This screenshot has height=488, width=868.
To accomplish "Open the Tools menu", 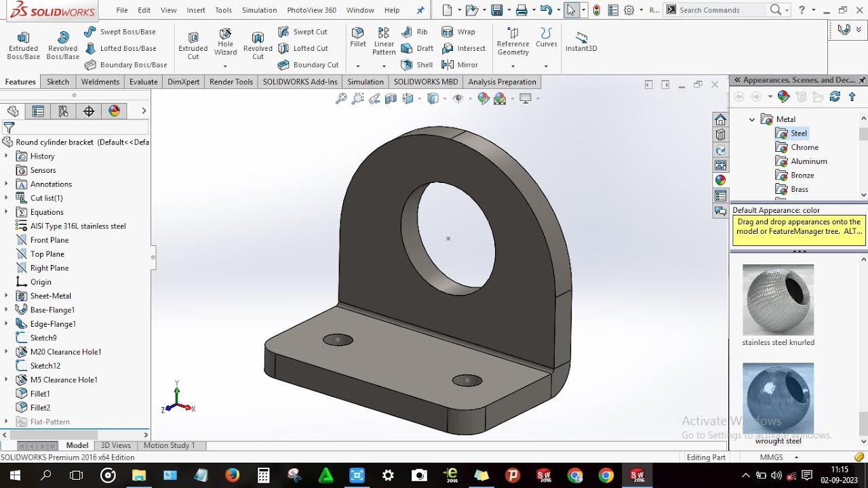I will coord(223,10).
